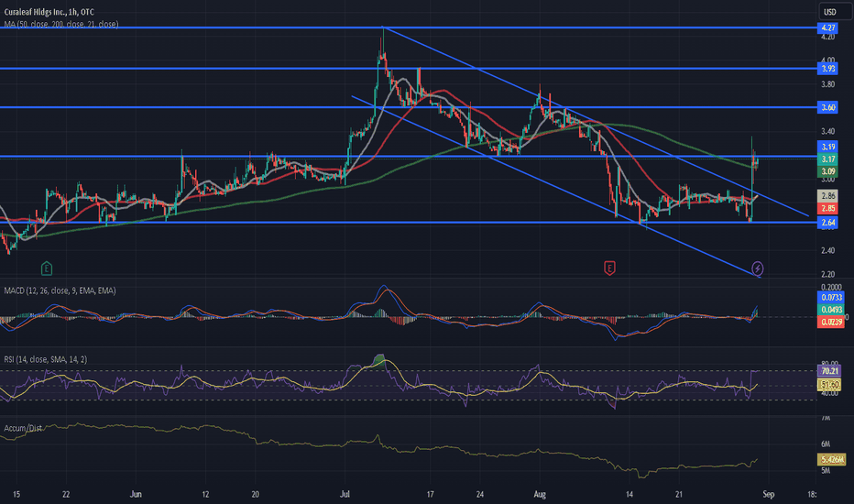
Task: Open the MACD (12, 26, close, 9) legend
Action: click(60, 290)
